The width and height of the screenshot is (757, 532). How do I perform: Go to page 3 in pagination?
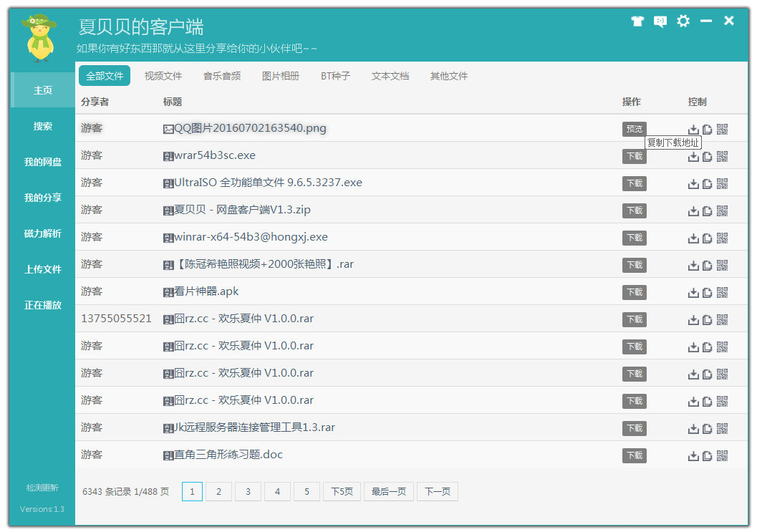point(248,492)
